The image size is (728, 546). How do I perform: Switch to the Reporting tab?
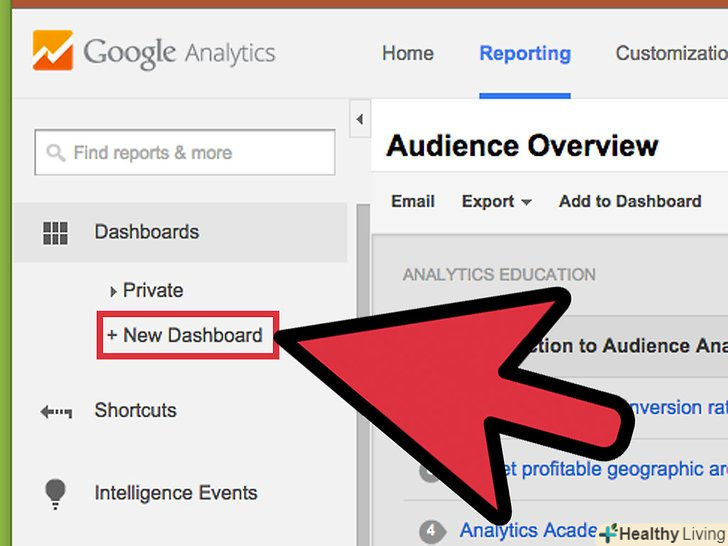click(x=525, y=53)
